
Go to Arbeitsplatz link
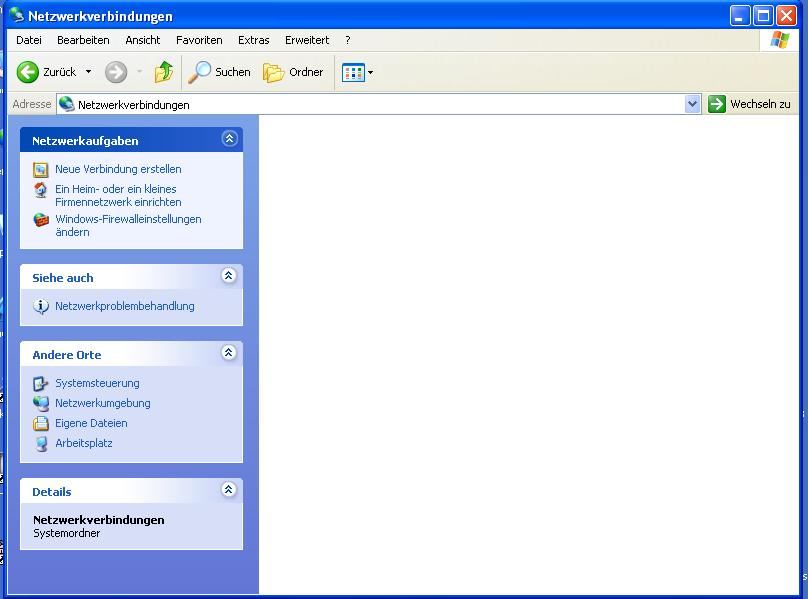[x=83, y=443]
